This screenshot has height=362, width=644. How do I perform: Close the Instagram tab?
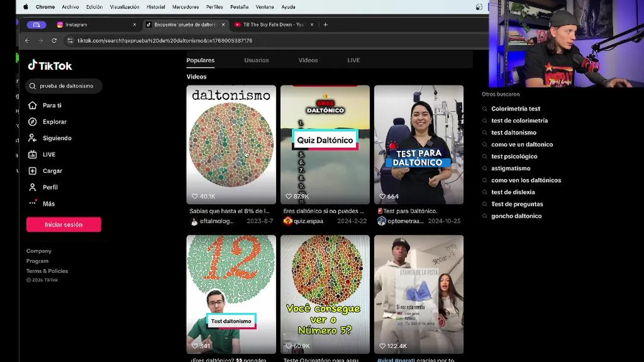click(x=134, y=24)
